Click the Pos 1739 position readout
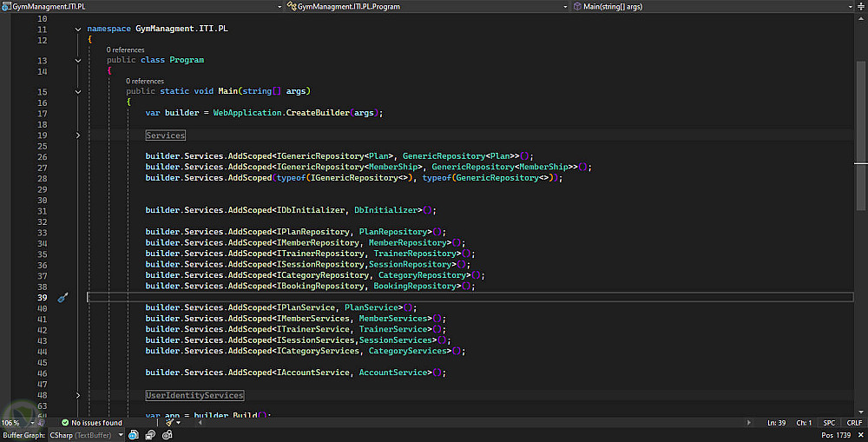 836,435
